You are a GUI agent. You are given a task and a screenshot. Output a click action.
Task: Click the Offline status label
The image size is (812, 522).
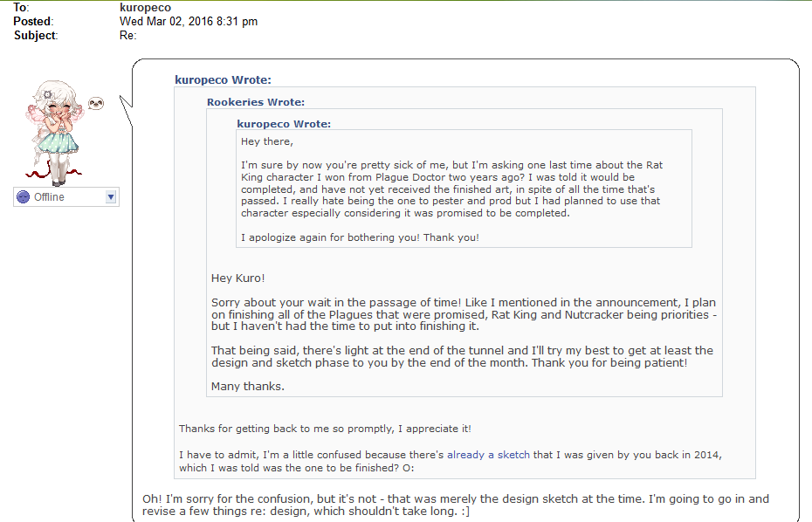[x=49, y=196]
